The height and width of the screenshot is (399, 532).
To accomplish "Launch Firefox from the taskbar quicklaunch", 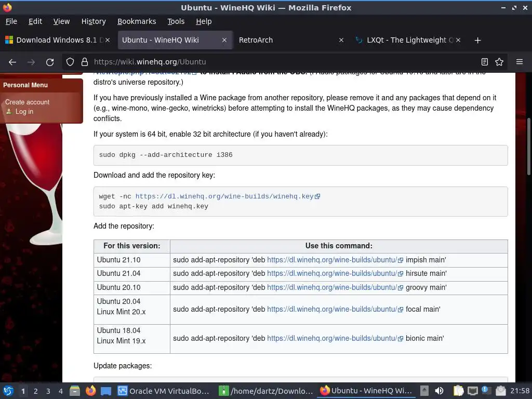I will pos(90,391).
